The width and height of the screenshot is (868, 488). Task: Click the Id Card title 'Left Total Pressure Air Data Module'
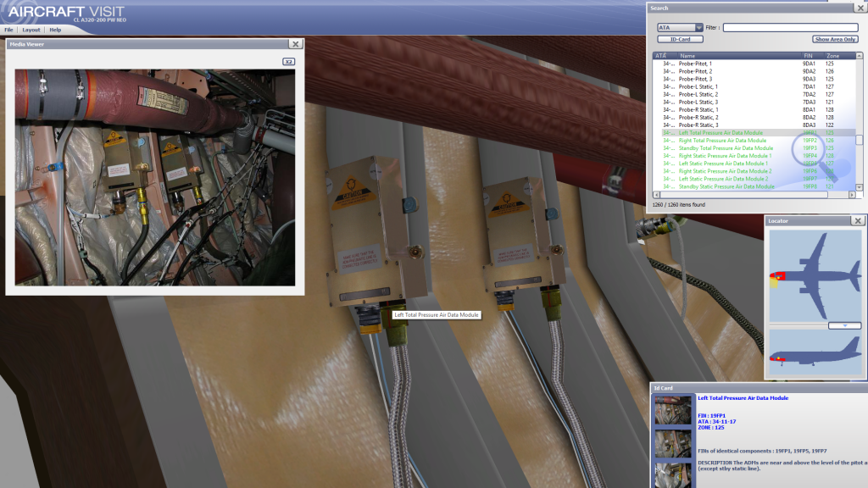pos(743,398)
